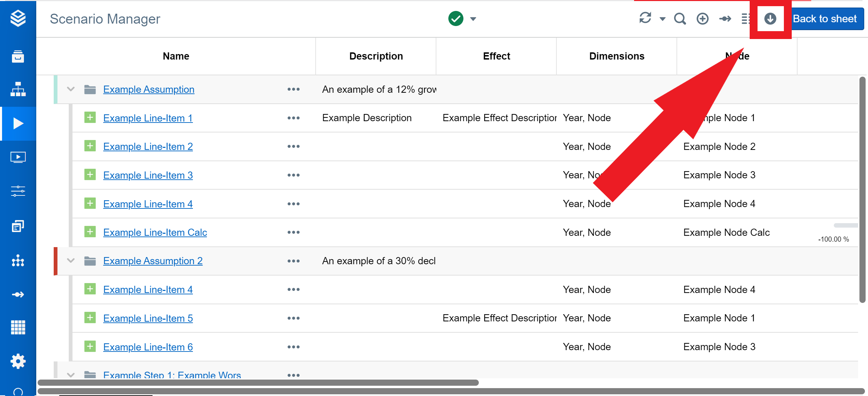
Task: Click the hierarchy org-chart sidebar icon
Action: 18,89
